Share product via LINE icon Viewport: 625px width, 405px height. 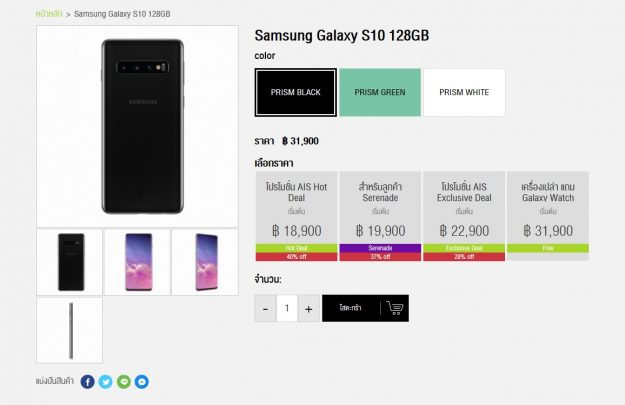(124, 381)
